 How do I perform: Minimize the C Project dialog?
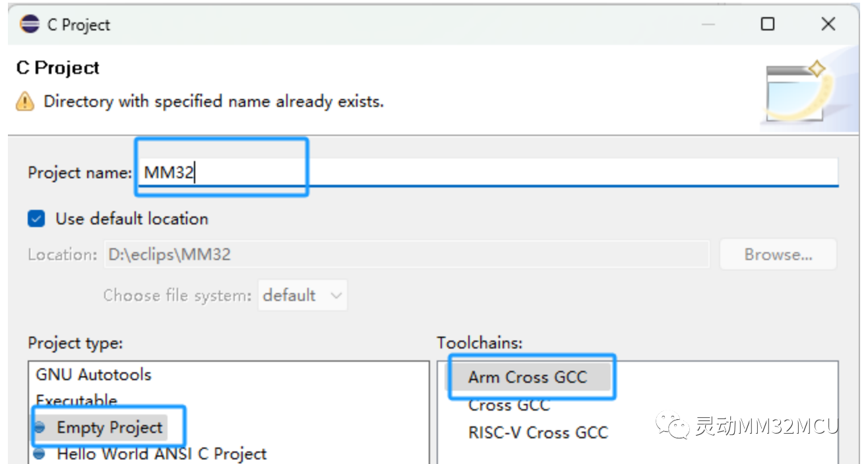tap(709, 24)
